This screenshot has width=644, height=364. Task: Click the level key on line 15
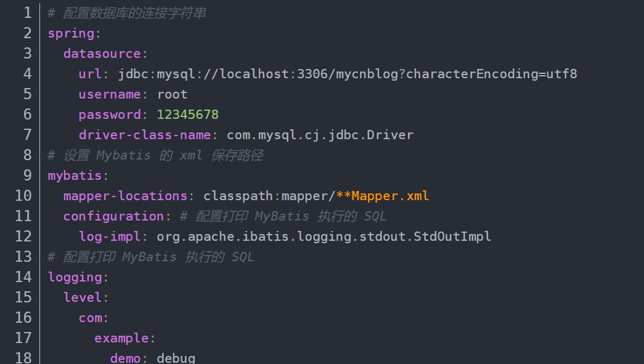(83, 297)
